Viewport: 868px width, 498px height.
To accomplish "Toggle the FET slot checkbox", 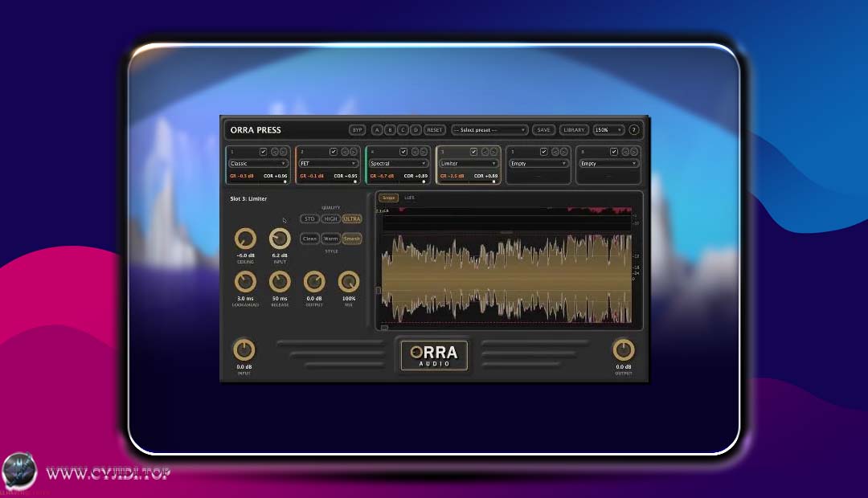I will 334,152.
